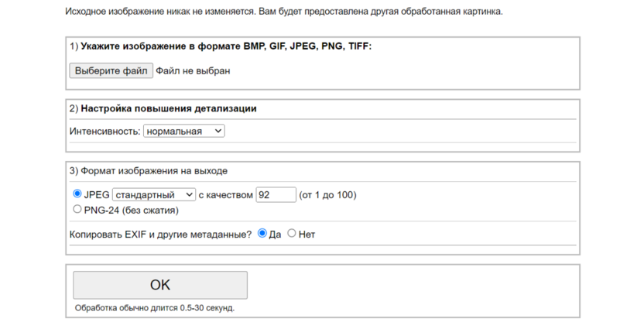Click the "Настройка повышения детализации" heading
The width and height of the screenshot is (644, 322).
click(168, 108)
